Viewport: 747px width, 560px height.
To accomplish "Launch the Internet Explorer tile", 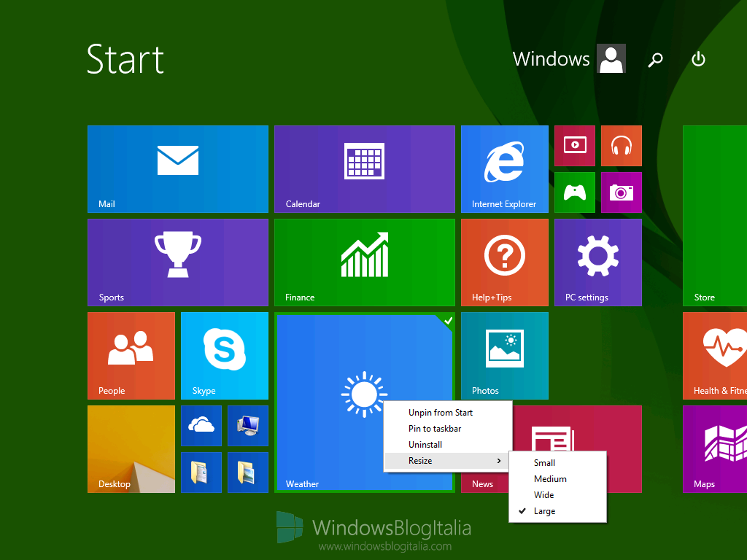I will 505,169.
